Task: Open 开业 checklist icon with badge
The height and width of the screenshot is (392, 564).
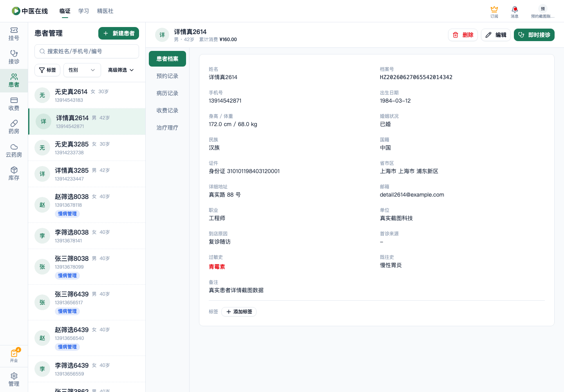Action: click(x=14, y=356)
